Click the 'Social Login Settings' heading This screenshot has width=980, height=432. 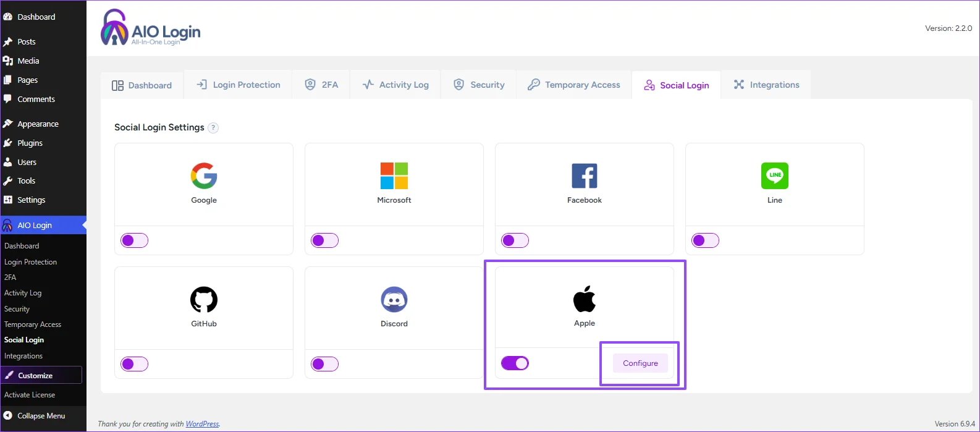tap(159, 127)
